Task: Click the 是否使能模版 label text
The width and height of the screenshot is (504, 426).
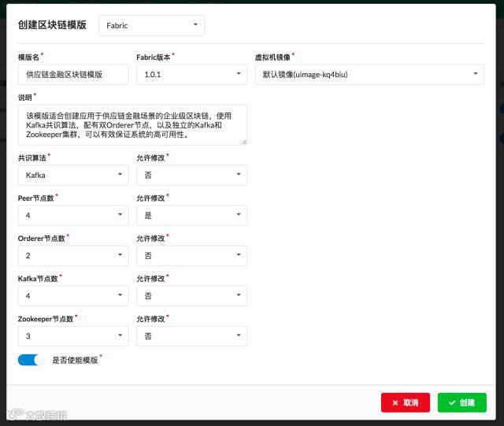Action: tap(75, 360)
